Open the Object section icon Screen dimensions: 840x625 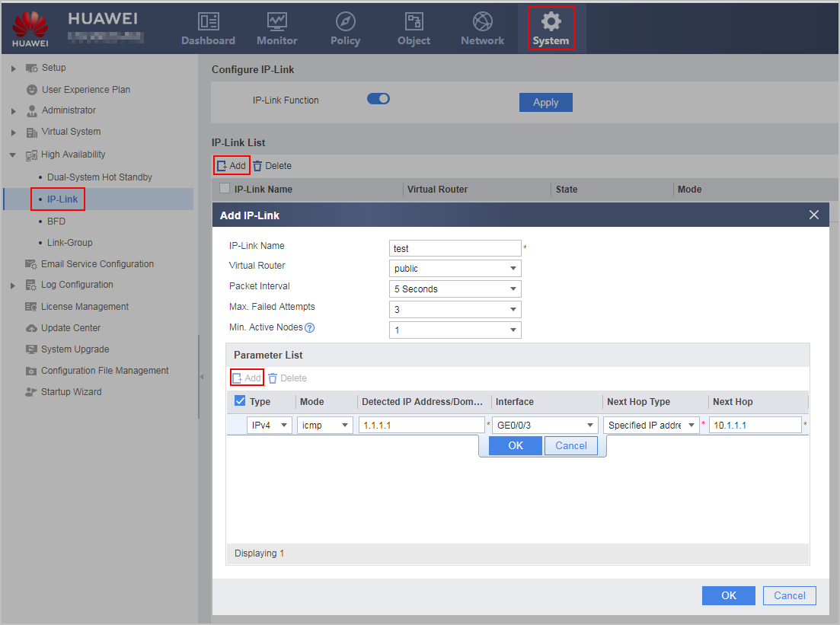pos(414,21)
